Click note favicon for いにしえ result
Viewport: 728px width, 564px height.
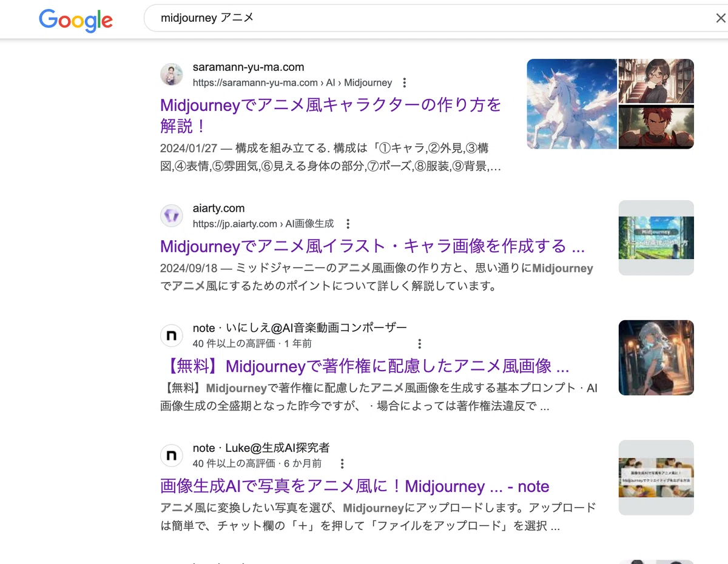[x=172, y=335]
